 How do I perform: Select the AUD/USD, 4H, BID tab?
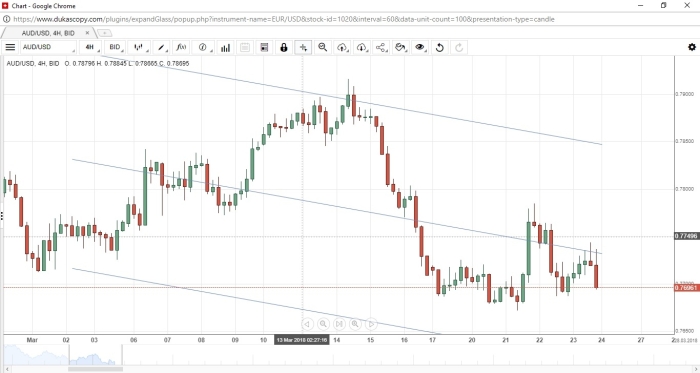pyautogui.click(x=48, y=33)
